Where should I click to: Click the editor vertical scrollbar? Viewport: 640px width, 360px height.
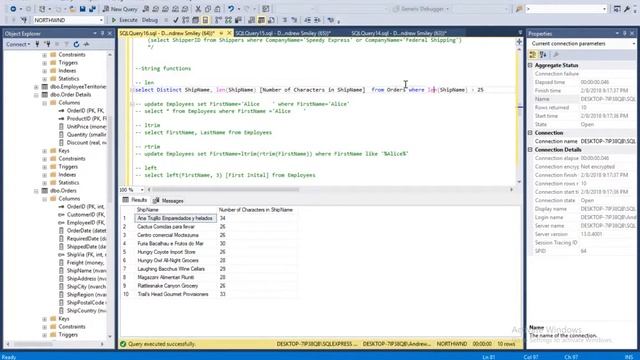coord(519,115)
